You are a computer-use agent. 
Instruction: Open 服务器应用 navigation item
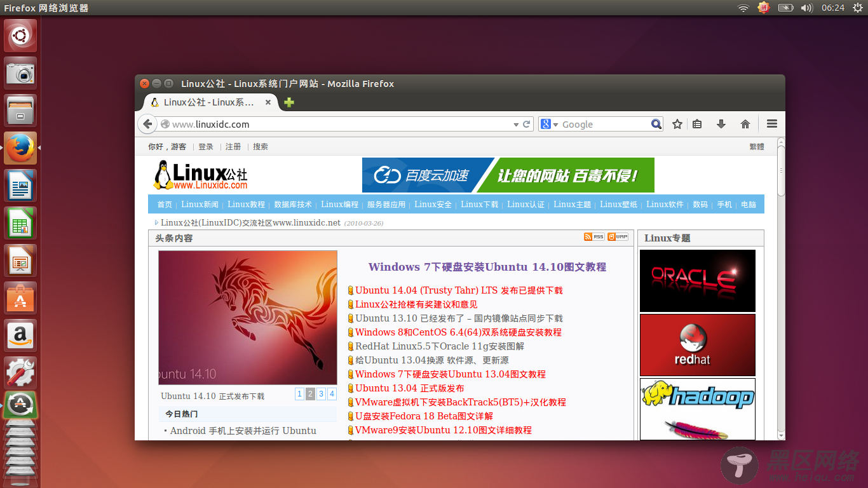pyautogui.click(x=386, y=205)
